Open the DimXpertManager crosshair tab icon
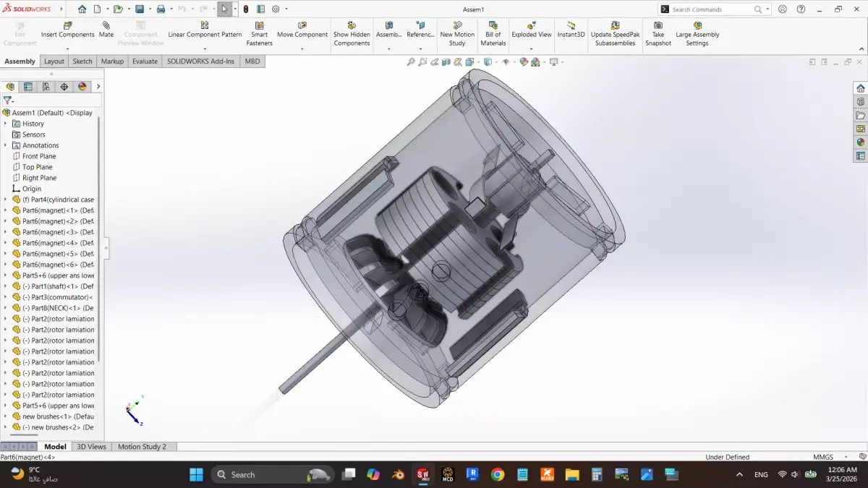This screenshot has height=488, width=868. pyautogui.click(x=64, y=87)
